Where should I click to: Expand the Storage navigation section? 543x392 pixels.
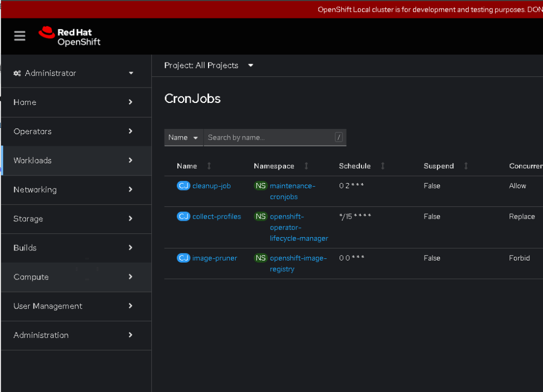[76, 219]
